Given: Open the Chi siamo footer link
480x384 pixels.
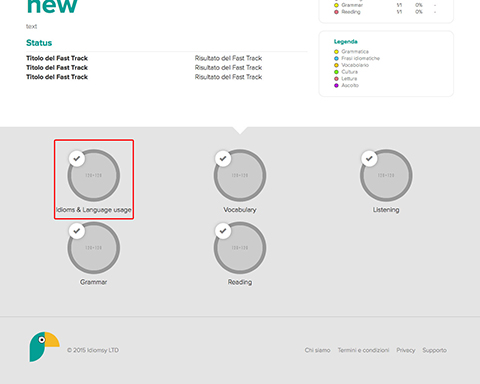Looking at the screenshot, I should pyautogui.click(x=317, y=350).
